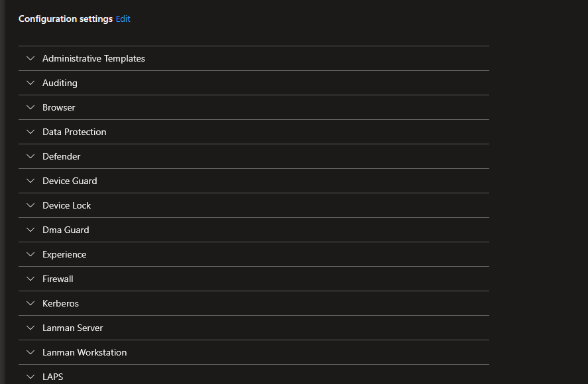Expand the Auditing settings section
Image resolution: width=588 pixels, height=384 pixels.
coord(60,83)
